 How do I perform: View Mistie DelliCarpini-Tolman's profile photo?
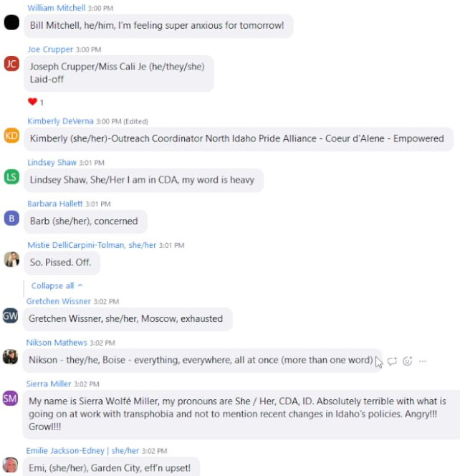(11, 260)
